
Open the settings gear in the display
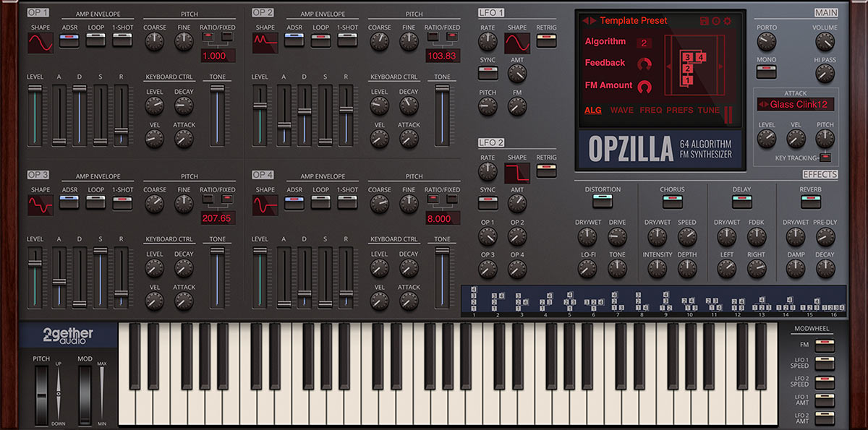tap(727, 21)
